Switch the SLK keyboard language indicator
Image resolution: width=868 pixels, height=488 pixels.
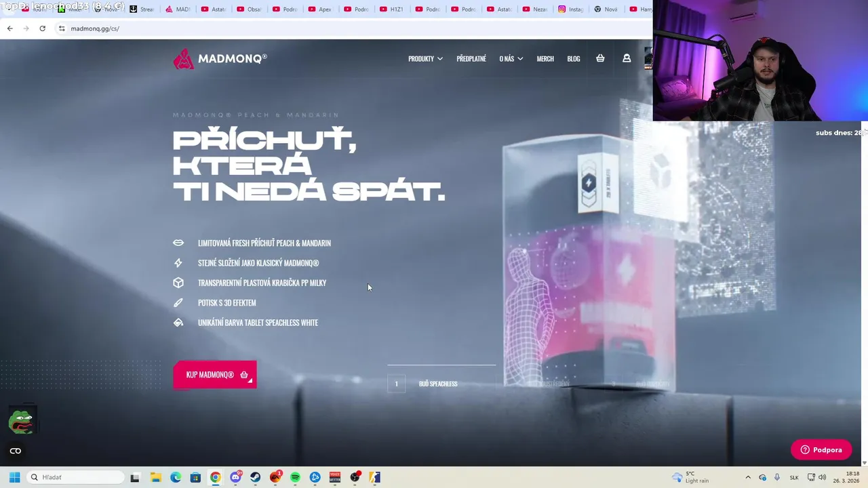point(794,477)
